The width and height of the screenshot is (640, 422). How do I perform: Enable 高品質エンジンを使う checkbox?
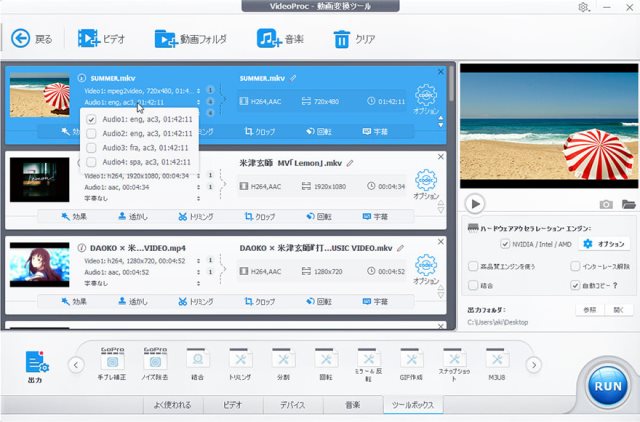(x=473, y=266)
